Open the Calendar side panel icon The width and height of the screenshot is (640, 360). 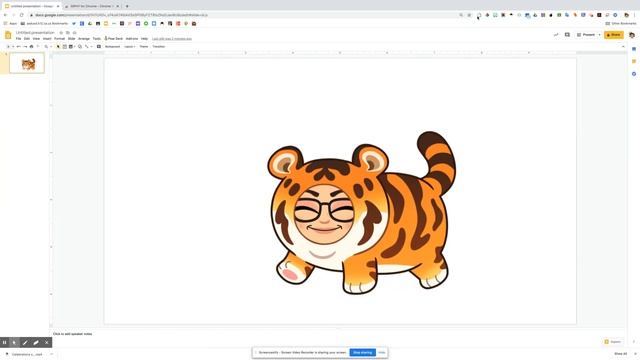click(634, 49)
